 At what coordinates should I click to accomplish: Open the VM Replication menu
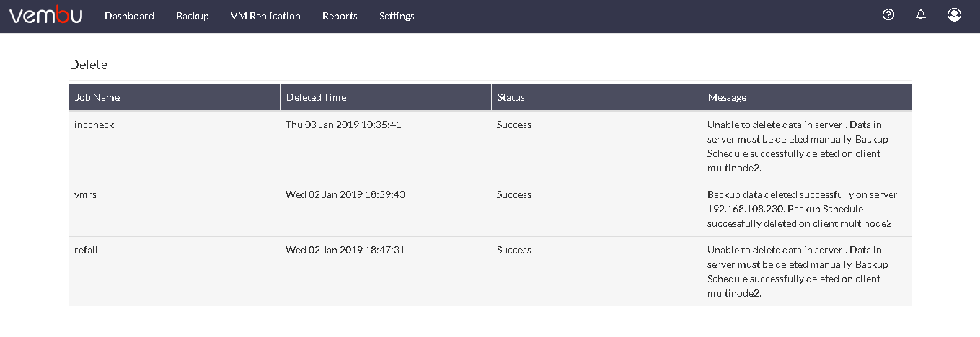tap(265, 16)
